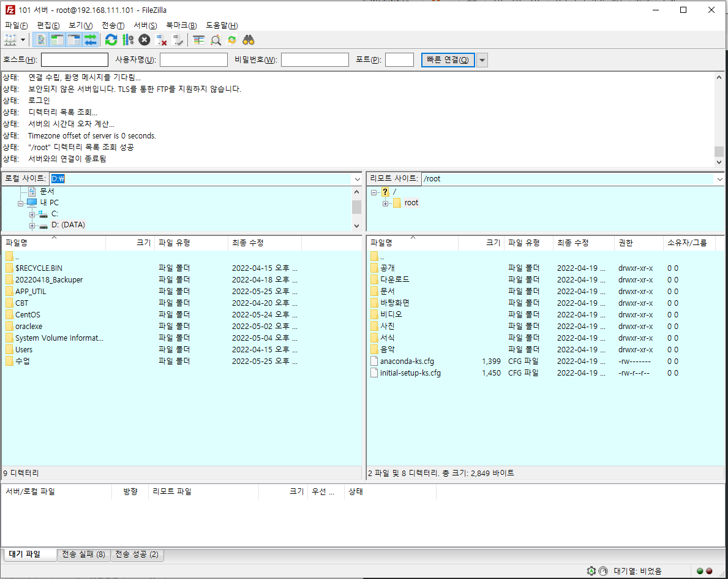The width and height of the screenshot is (728, 579).
Task: Open the Site Manager dropdown arrow
Action: click(x=23, y=40)
